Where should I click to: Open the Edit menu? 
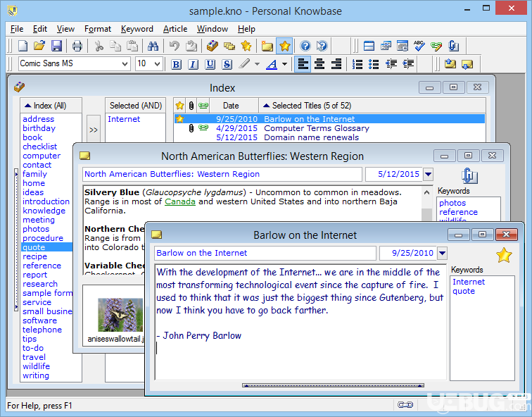(39, 29)
